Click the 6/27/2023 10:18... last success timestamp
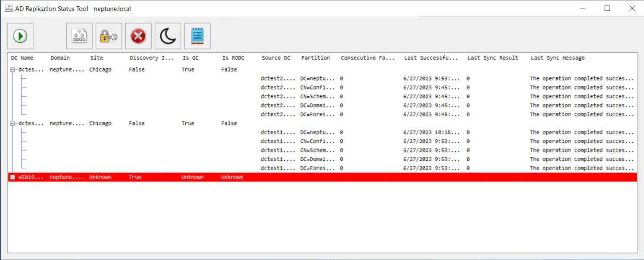The height and width of the screenshot is (260, 644). coord(431,132)
